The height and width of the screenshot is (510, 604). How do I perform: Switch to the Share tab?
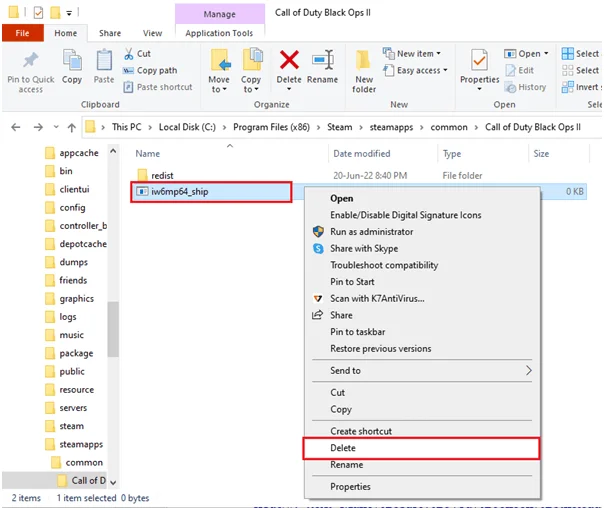point(110,33)
